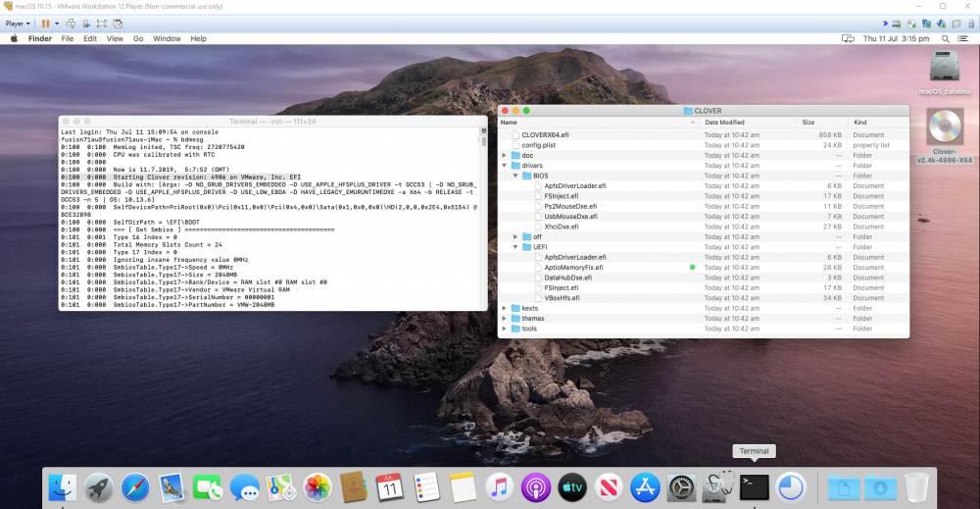The width and height of the screenshot is (980, 509).
Task: Open Launchpad in the Dock
Action: (99, 487)
